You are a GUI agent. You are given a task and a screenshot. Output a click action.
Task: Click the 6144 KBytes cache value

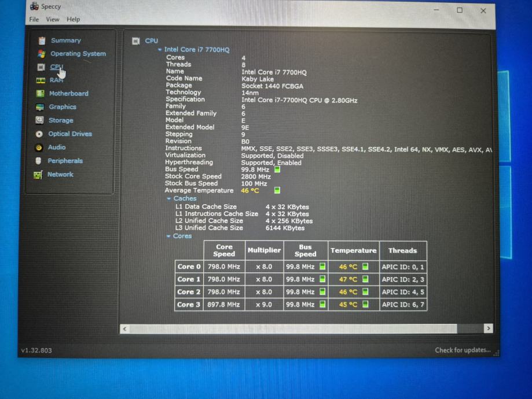click(285, 228)
